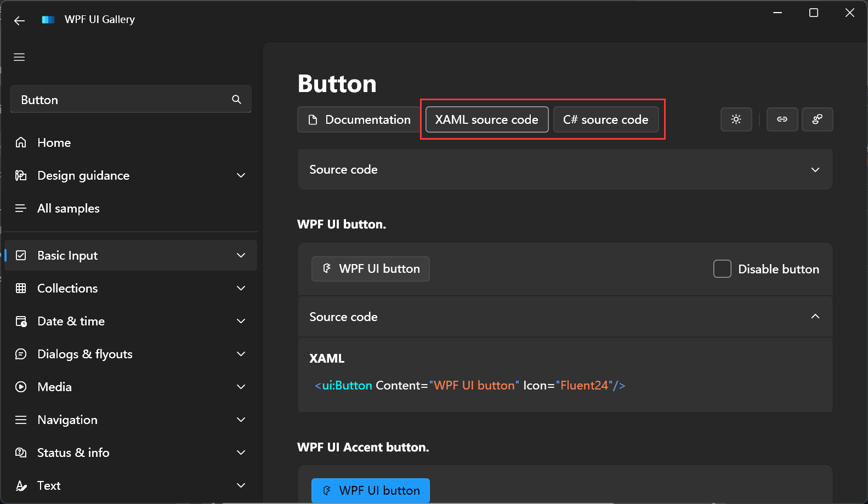
Task: Expand the top Source code panel
Action: tap(815, 170)
